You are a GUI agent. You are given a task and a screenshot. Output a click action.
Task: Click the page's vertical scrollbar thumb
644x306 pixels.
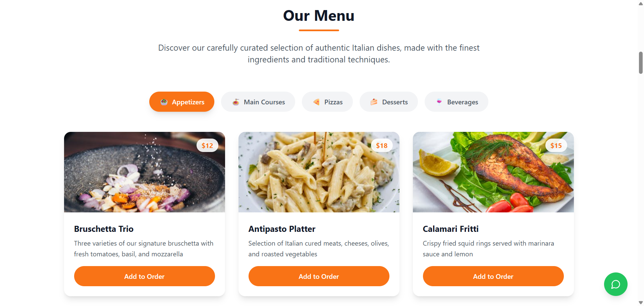coord(641,63)
